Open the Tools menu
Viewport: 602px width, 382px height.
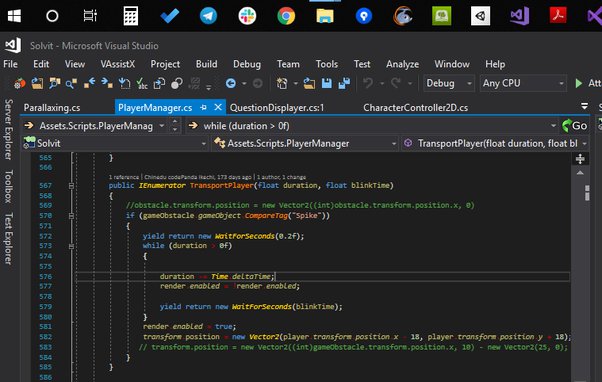tap(327, 64)
